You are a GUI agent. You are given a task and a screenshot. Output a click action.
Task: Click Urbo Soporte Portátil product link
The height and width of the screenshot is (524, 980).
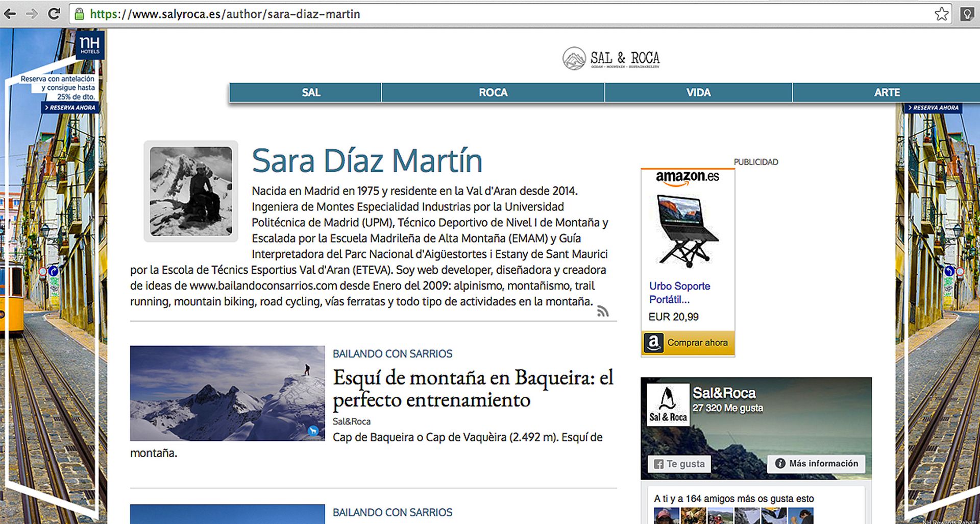(679, 292)
